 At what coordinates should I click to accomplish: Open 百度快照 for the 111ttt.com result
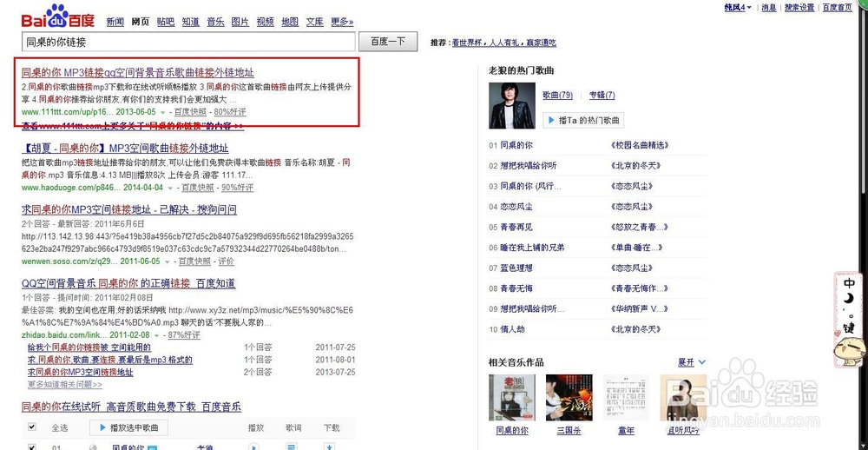(190, 112)
